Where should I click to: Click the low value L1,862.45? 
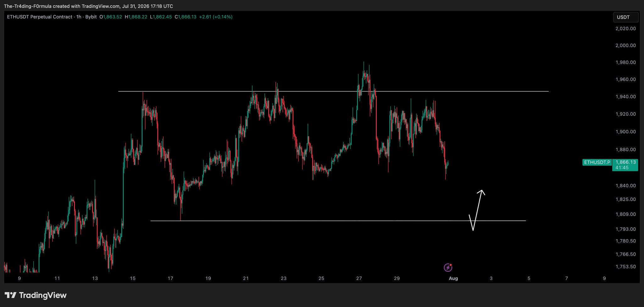(x=161, y=17)
